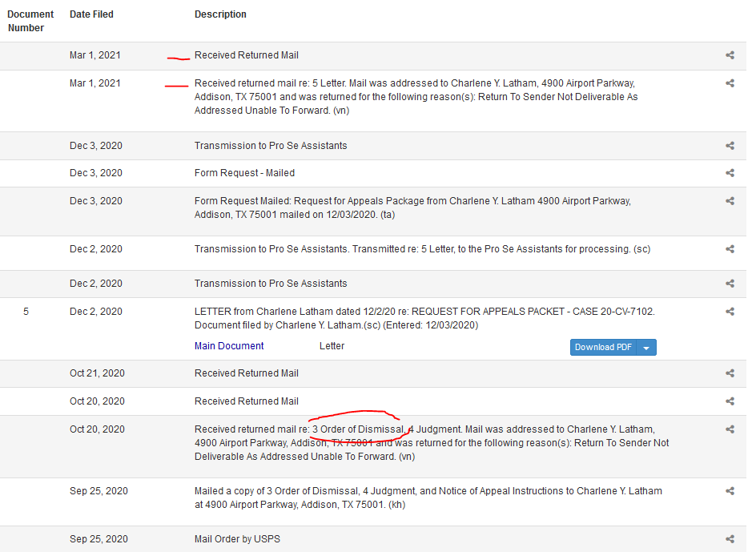
Task: Share the Form Request - Mailed entry
Action: click(x=730, y=173)
